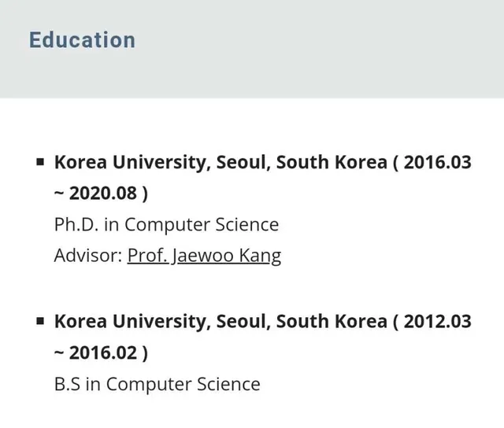This screenshot has width=504, height=428.
Task: Click the 2016.03 start date
Action: point(438,163)
